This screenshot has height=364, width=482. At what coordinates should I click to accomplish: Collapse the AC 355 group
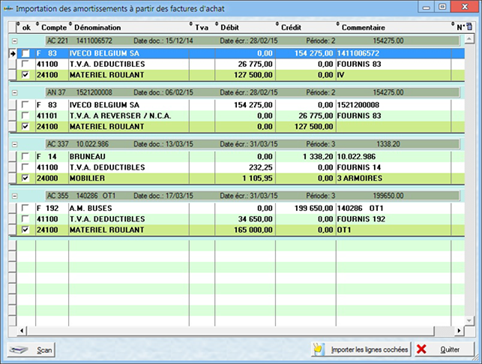(x=15, y=196)
